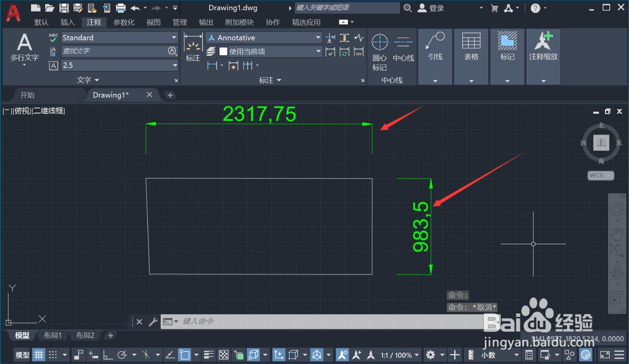Add a new layout with plus button
The width and height of the screenshot is (629, 364).
[110, 335]
